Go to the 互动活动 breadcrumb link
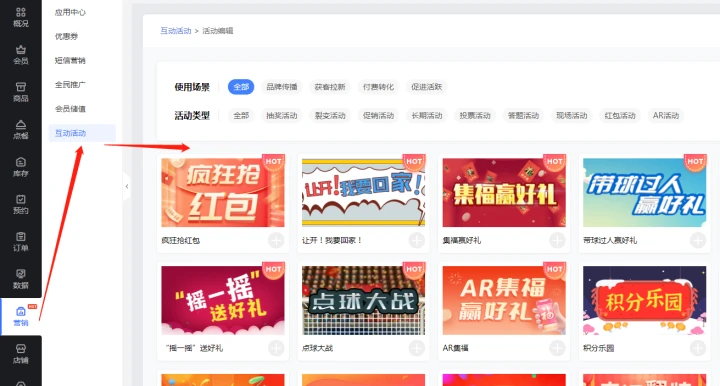Screen dimensions: 720x386 175,31
